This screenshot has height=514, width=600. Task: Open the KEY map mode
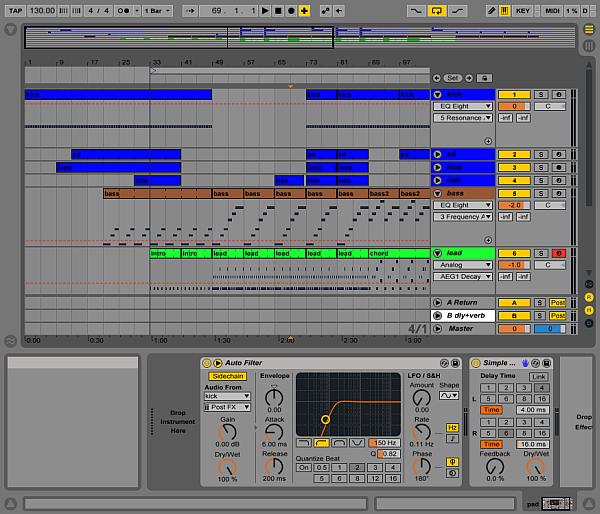point(523,11)
